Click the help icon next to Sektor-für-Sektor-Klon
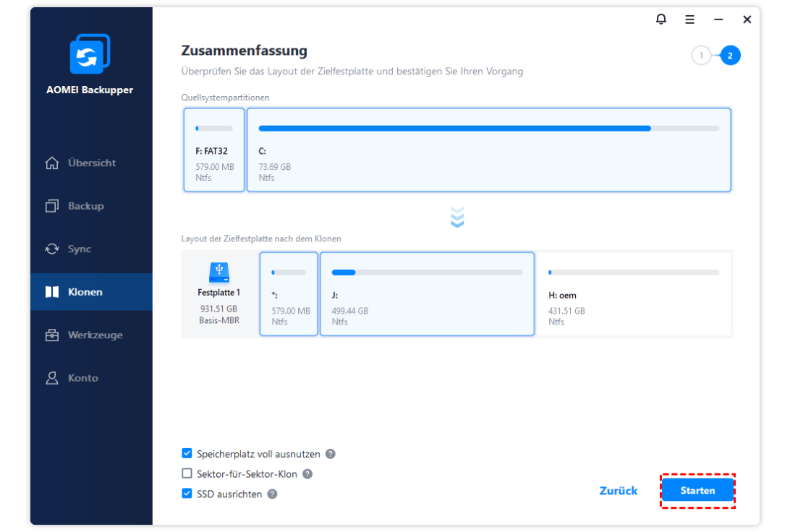 point(307,474)
